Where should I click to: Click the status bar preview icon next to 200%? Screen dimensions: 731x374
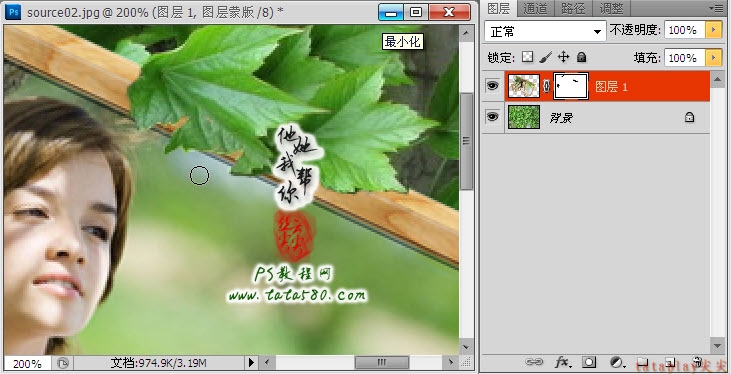[63, 363]
